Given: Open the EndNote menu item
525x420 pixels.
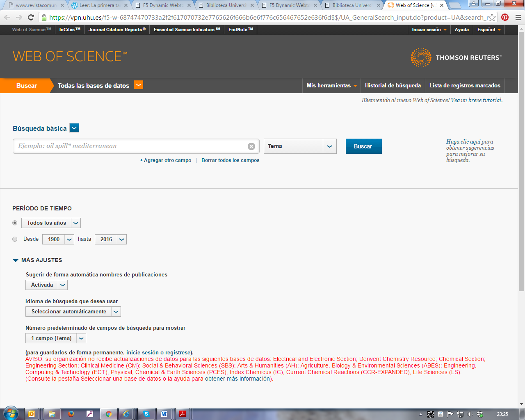Looking at the screenshot, I should 241,30.
